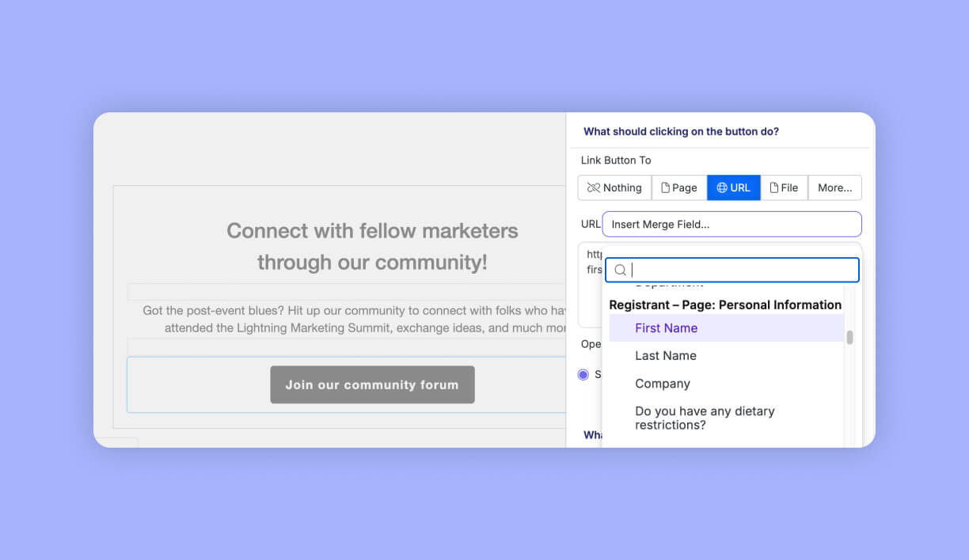
Task: Click the magnifying glass in the search box
Action: 620,270
